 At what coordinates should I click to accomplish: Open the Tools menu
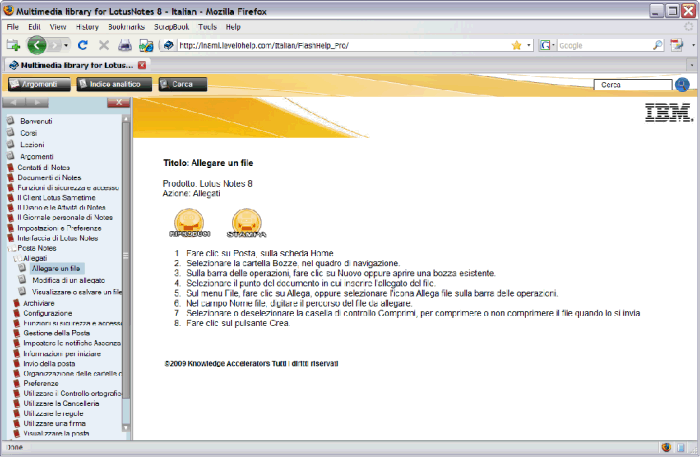(x=207, y=27)
